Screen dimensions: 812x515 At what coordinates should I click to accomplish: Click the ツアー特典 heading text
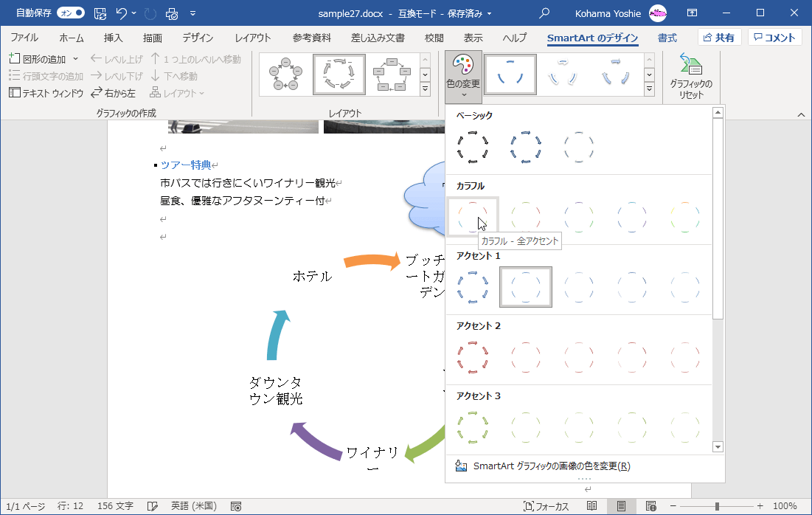point(185,165)
